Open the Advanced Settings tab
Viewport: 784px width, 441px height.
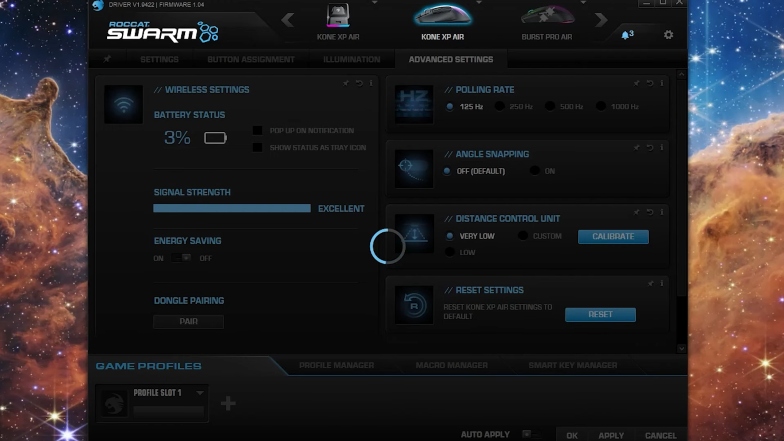click(x=451, y=59)
